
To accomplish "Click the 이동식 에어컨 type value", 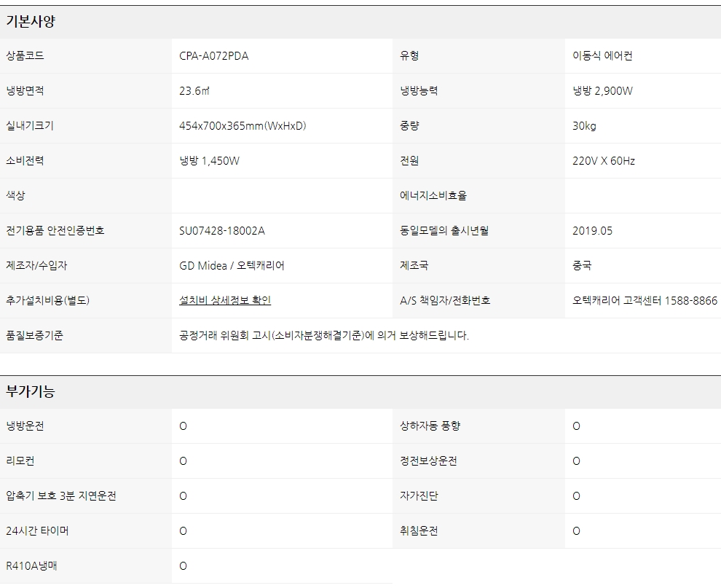I will point(602,56).
